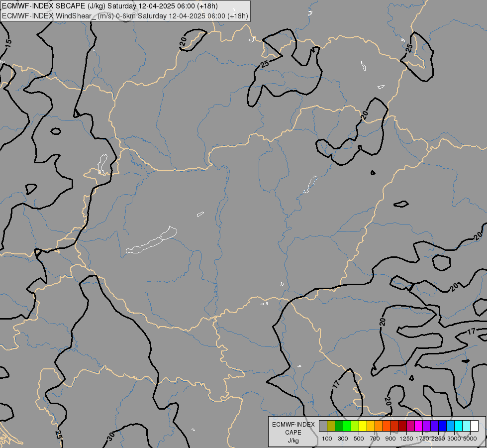487x448 pixels.
Task: Select the dark green legend swatch
Action: pos(339,426)
